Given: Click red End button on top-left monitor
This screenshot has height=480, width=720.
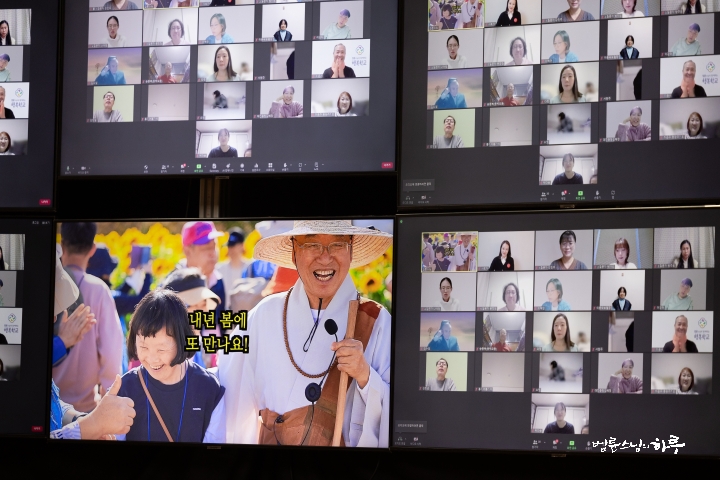Looking at the screenshot, I should pos(388,165).
